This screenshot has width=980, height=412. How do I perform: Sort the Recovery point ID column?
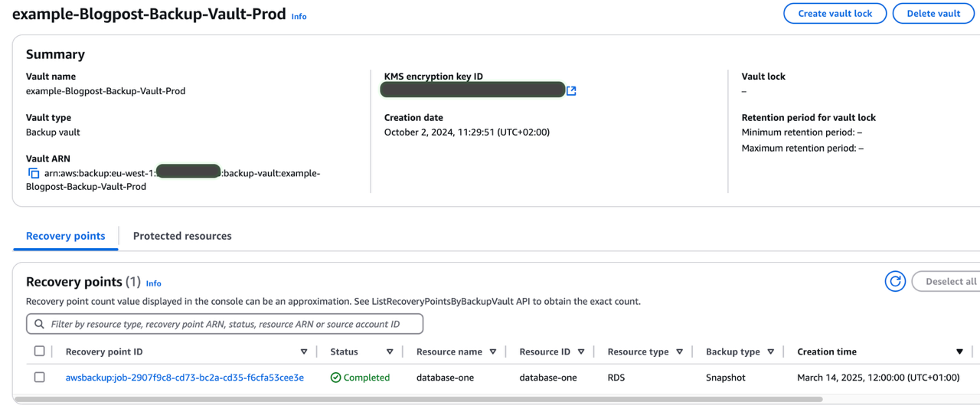[x=304, y=352]
